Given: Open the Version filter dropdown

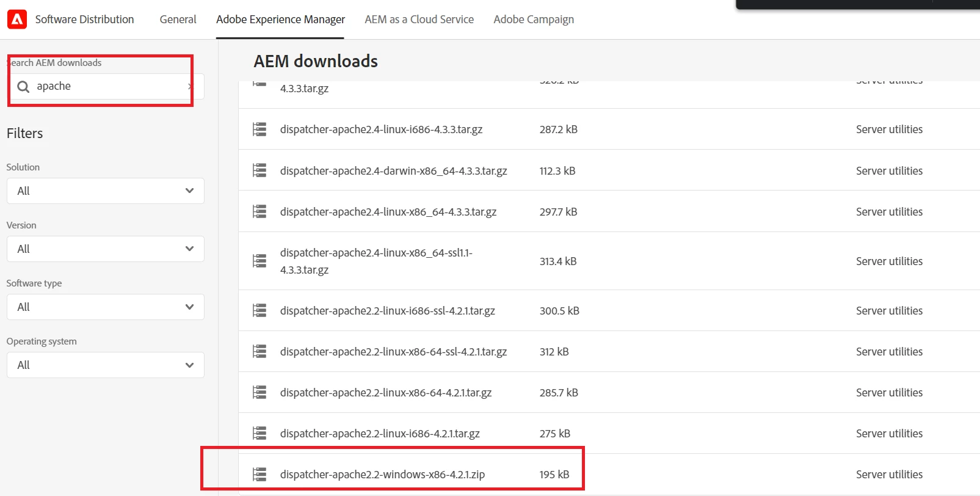Looking at the screenshot, I should pos(106,249).
